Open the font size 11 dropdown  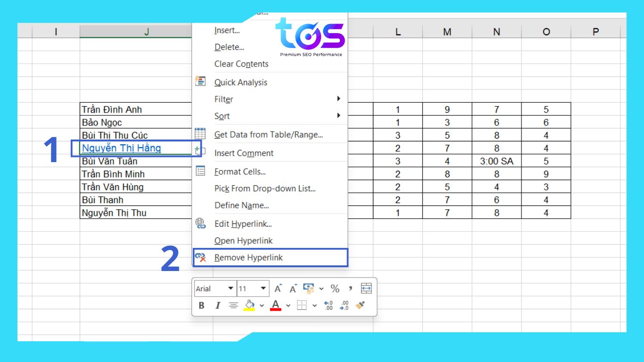pos(264,288)
